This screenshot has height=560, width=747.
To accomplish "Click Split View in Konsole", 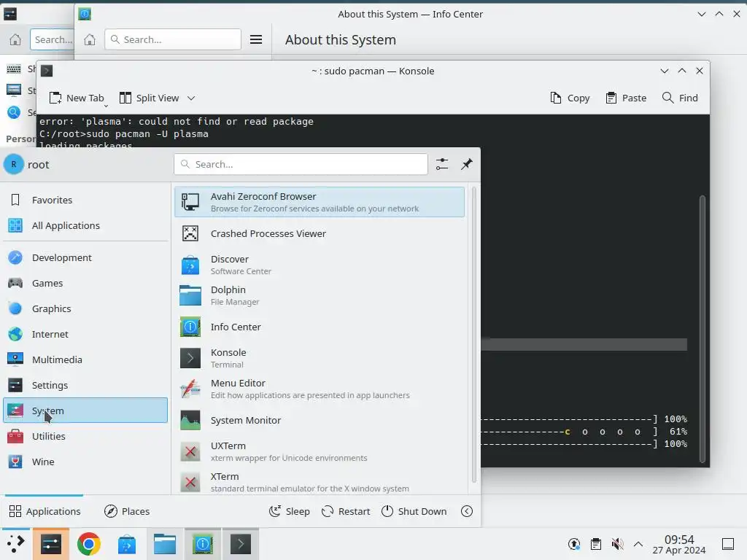I will pyautogui.click(x=149, y=98).
